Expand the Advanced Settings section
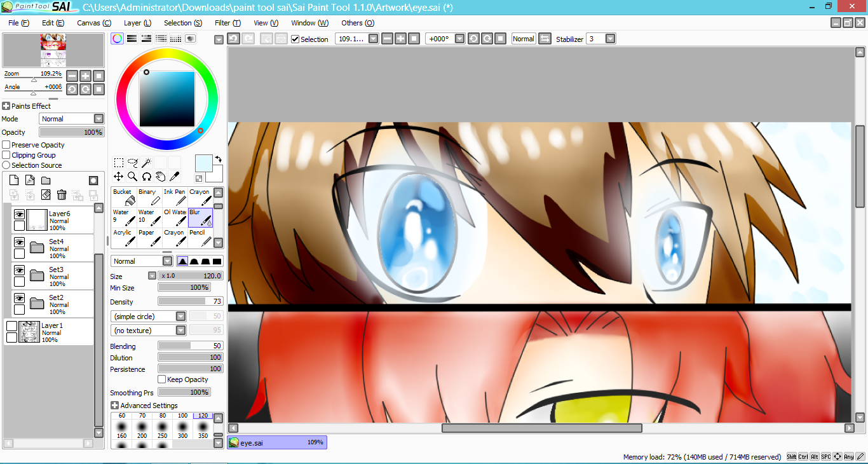Viewport: 868px width, 464px height. click(x=114, y=406)
